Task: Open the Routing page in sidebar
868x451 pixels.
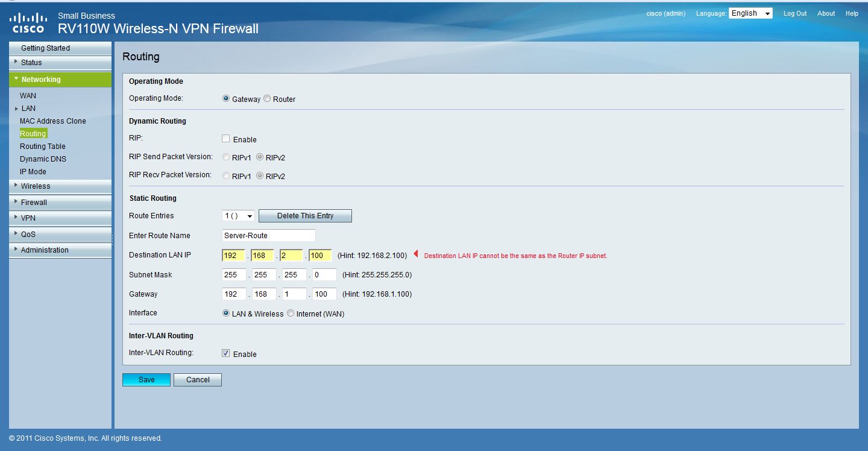Action: [x=33, y=134]
